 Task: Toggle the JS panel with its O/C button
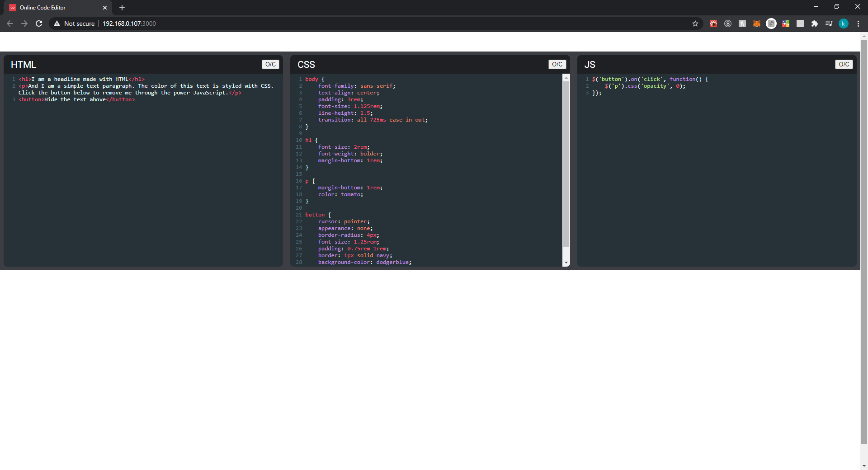coord(844,64)
